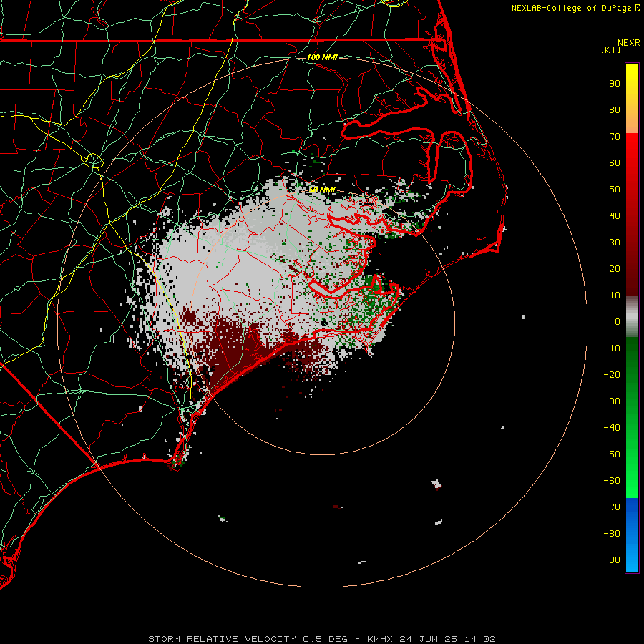The width and height of the screenshot is (644, 644).
Task: Click the yellow top segment of the velocity color bar
Action: click(x=632, y=99)
